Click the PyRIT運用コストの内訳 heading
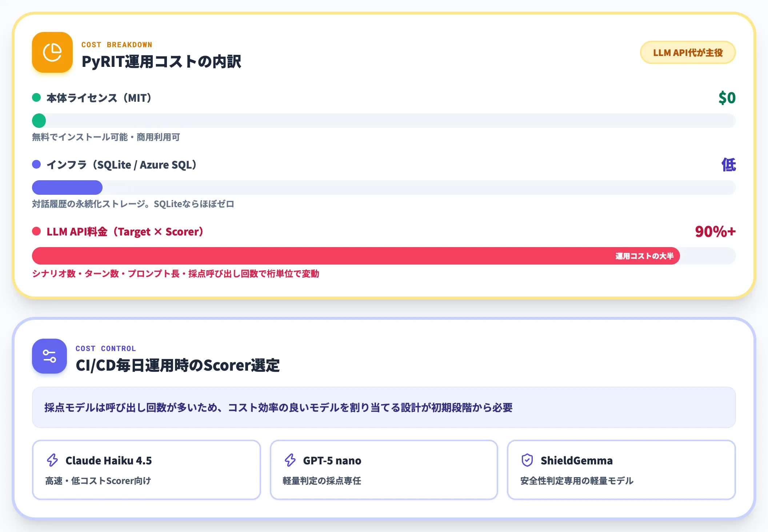768x532 pixels. click(x=161, y=61)
